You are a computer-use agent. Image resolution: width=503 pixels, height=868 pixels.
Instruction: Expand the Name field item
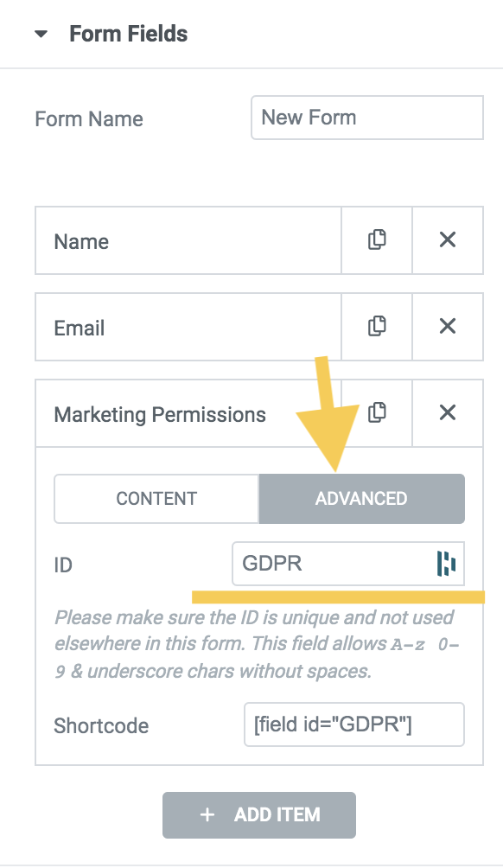(x=188, y=240)
